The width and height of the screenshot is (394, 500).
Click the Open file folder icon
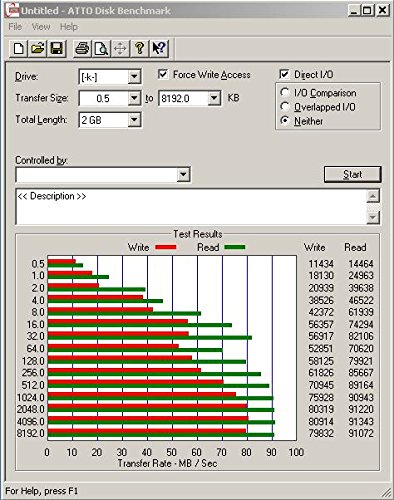point(38,49)
